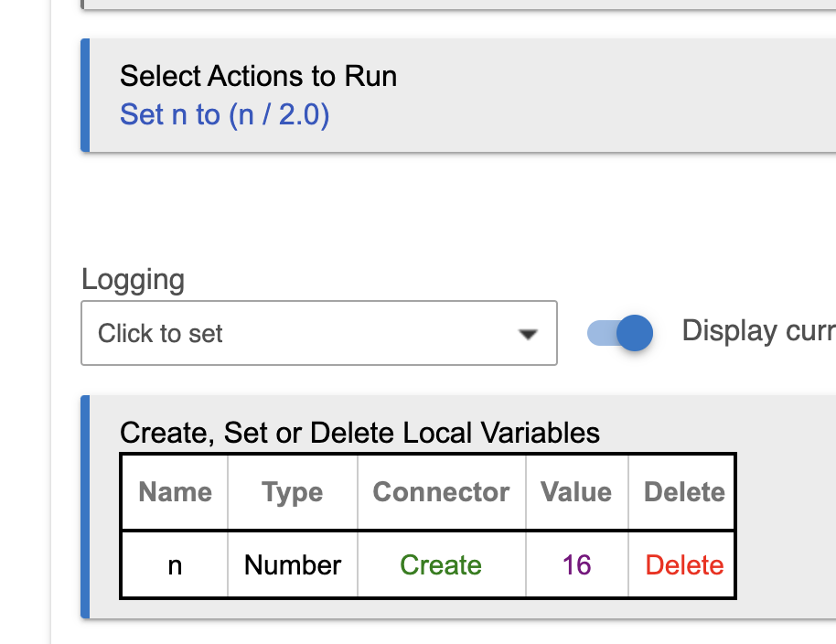Click the Select Actions to Run heading
The image size is (836, 644).
click(x=258, y=76)
